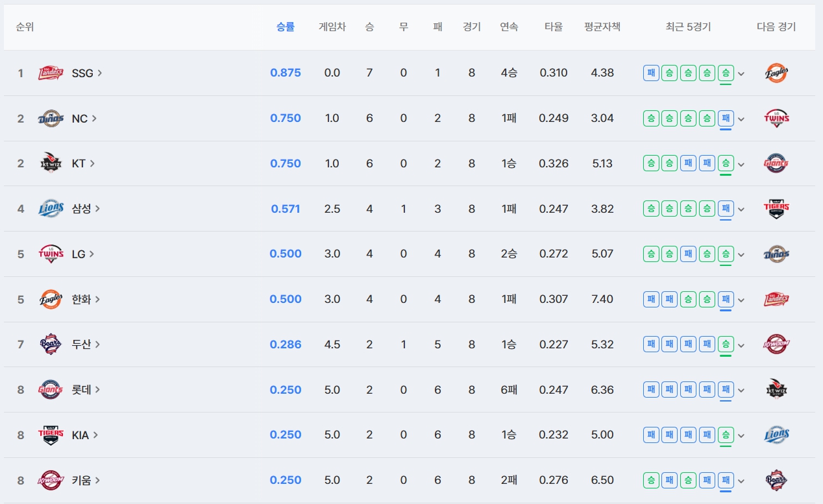
Task: Click the NC Dinos team logo in rank column
Action: pos(51,119)
